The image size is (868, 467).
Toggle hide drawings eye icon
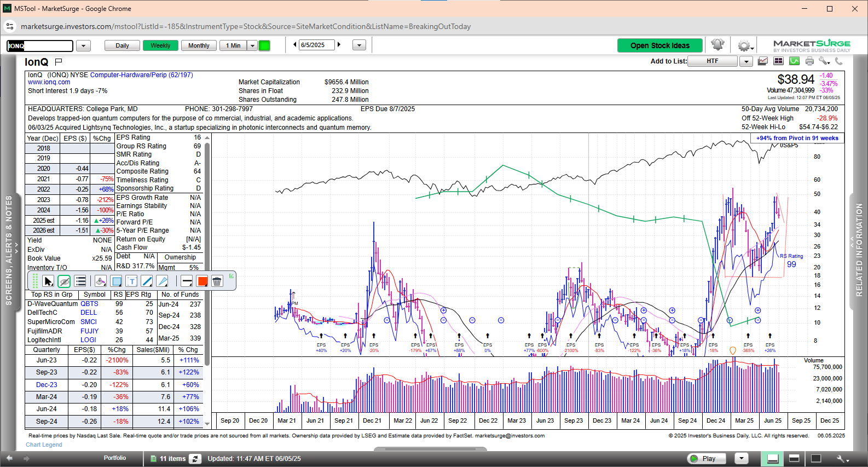tap(64, 281)
